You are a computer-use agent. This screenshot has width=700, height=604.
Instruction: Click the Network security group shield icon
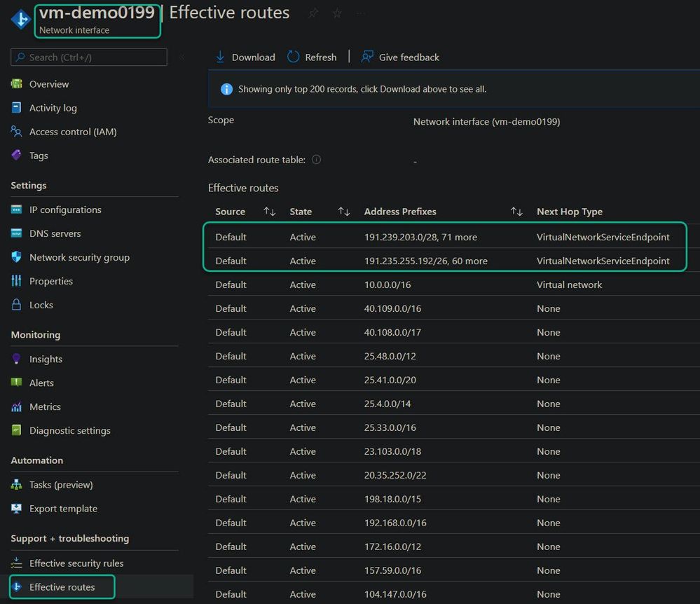tap(17, 257)
